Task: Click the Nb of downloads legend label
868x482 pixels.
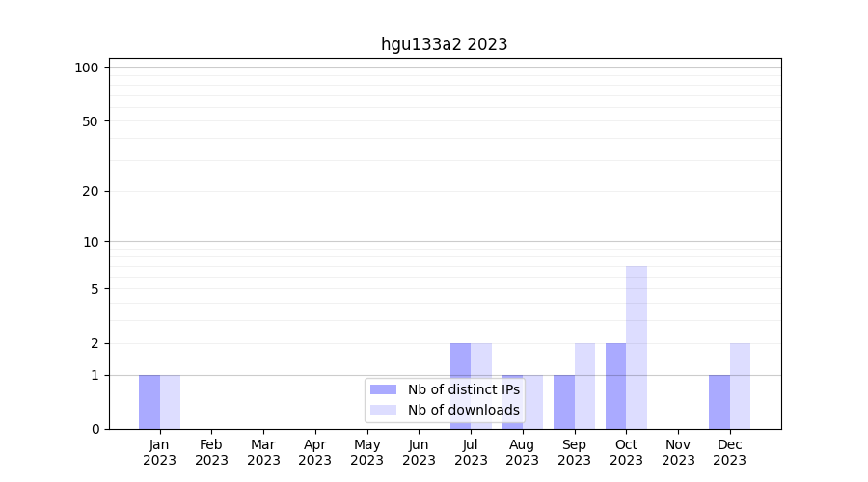Action: (463, 410)
